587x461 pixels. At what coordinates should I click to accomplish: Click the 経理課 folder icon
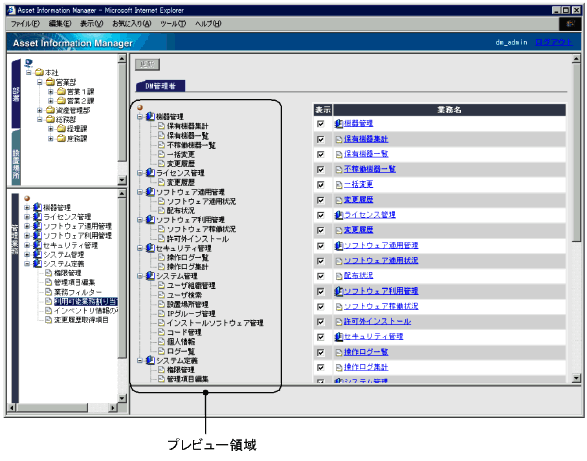pyautogui.click(x=61, y=129)
